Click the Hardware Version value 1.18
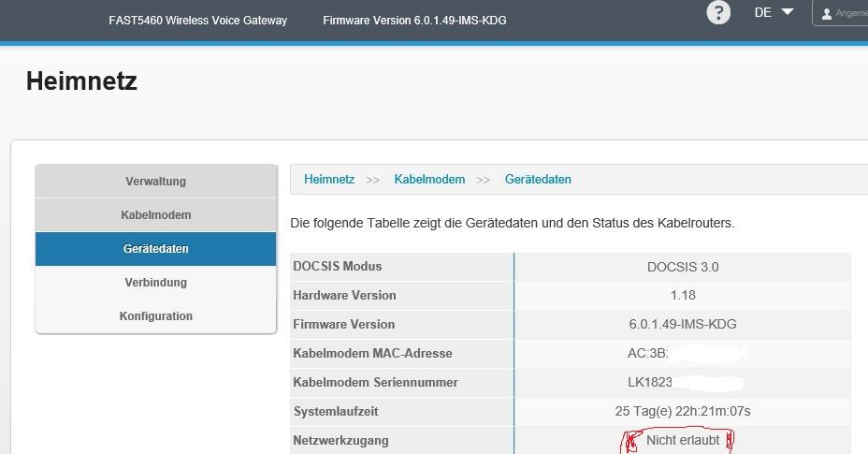 tap(683, 296)
